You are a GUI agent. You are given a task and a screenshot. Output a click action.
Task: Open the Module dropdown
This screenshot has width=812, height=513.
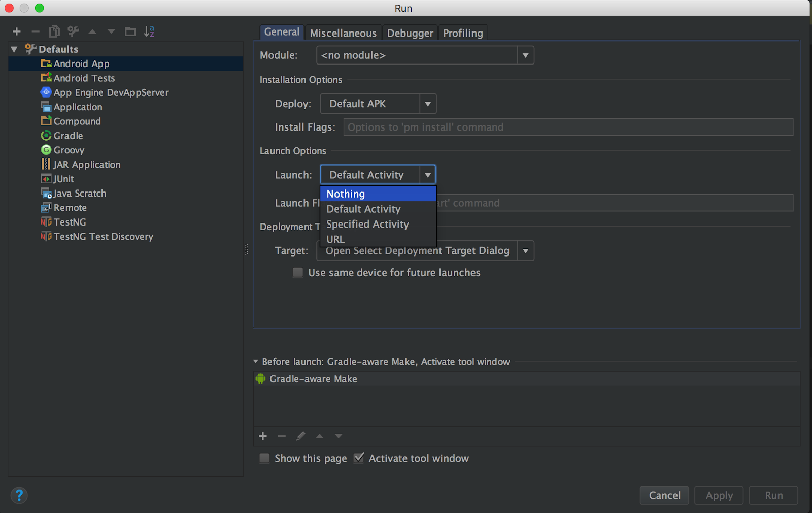(x=526, y=55)
